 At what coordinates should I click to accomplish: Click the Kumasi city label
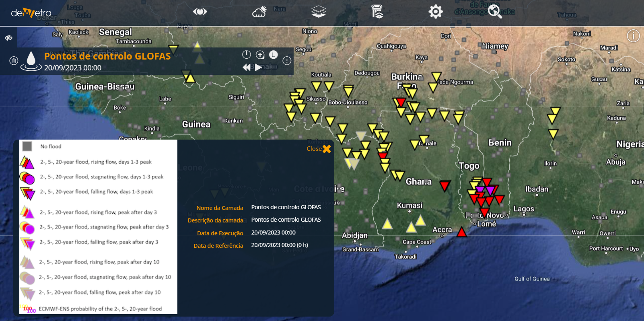pos(409,206)
